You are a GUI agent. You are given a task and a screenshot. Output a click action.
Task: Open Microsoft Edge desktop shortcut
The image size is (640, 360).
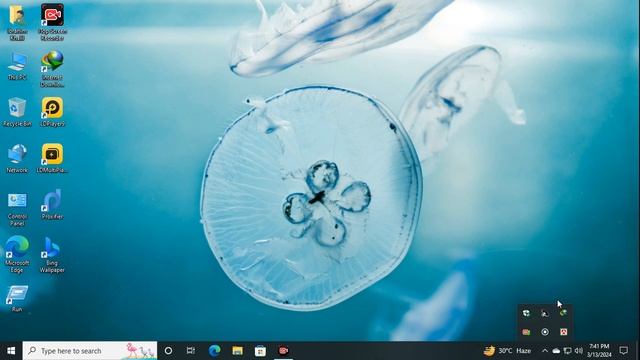(x=17, y=255)
